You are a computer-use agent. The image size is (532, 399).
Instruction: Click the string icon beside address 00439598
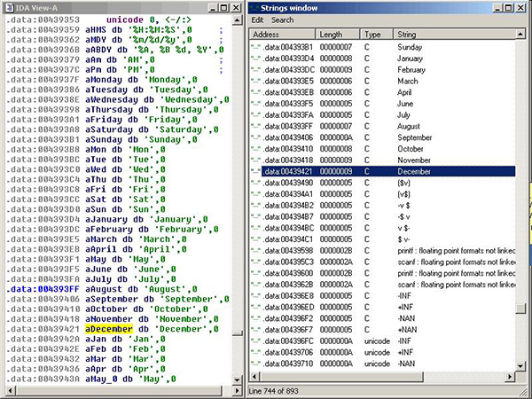point(256,251)
